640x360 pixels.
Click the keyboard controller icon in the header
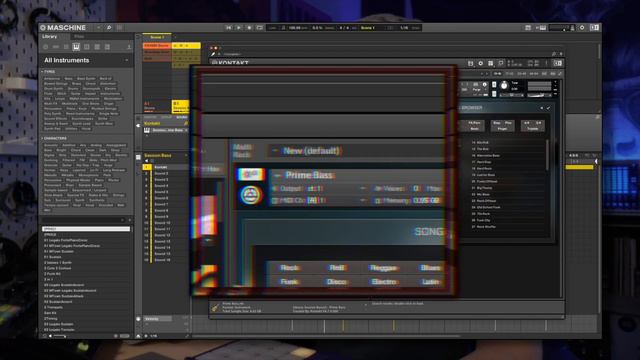(x=543, y=28)
